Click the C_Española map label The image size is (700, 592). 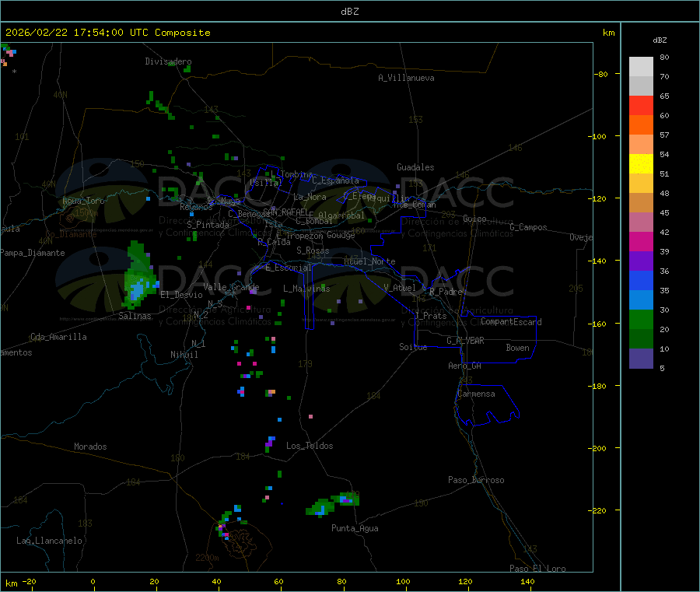[336, 180]
